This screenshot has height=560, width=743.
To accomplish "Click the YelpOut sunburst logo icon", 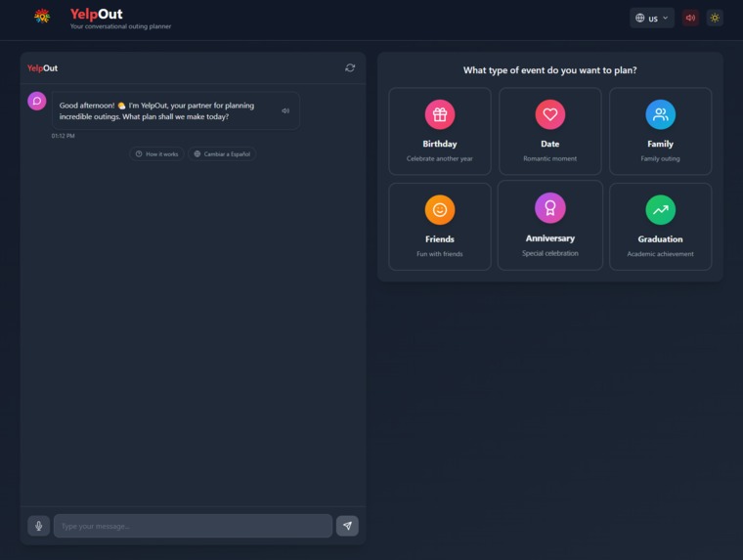I will coord(42,17).
